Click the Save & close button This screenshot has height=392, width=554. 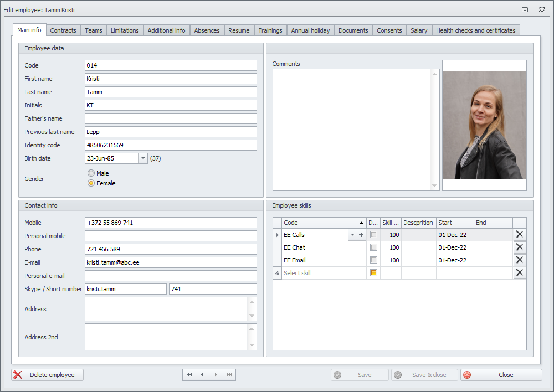coord(424,375)
